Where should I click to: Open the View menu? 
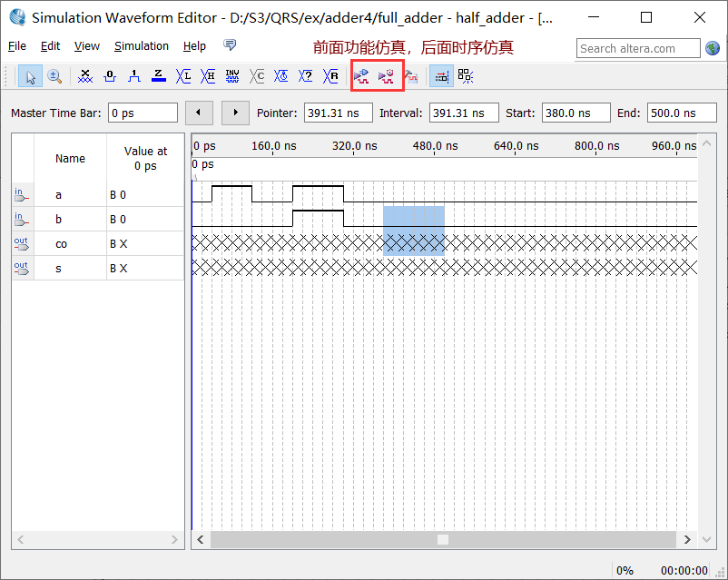coord(87,46)
